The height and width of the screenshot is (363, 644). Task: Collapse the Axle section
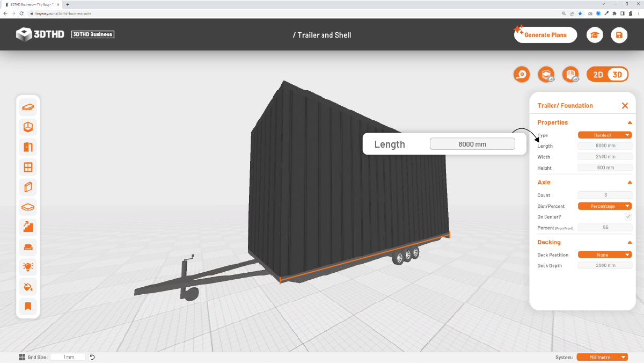pyautogui.click(x=630, y=183)
